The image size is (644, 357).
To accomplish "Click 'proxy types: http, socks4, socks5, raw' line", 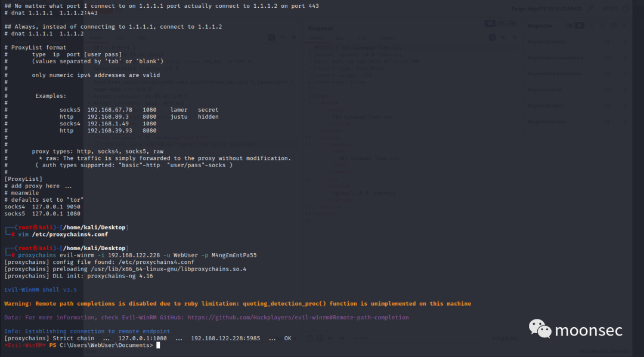I will click(x=98, y=152).
